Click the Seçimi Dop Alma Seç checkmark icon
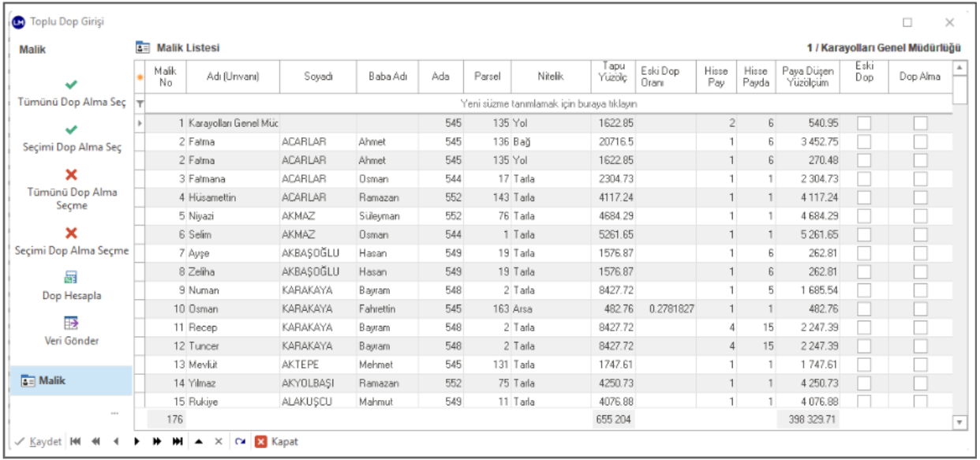The height and width of the screenshot is (460, 980). point(71,129)
